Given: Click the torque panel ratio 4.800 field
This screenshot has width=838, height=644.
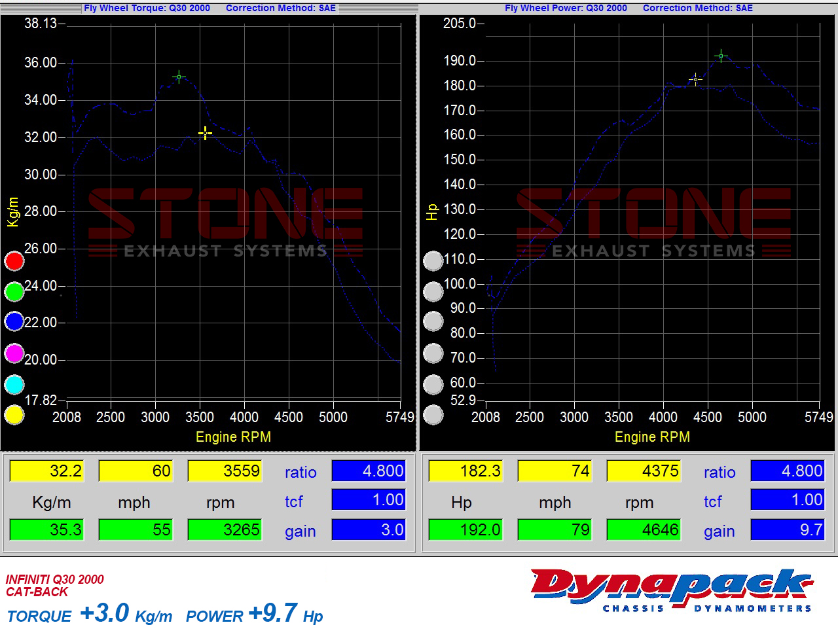Looking at the screenshot, I should pos(369,471).
